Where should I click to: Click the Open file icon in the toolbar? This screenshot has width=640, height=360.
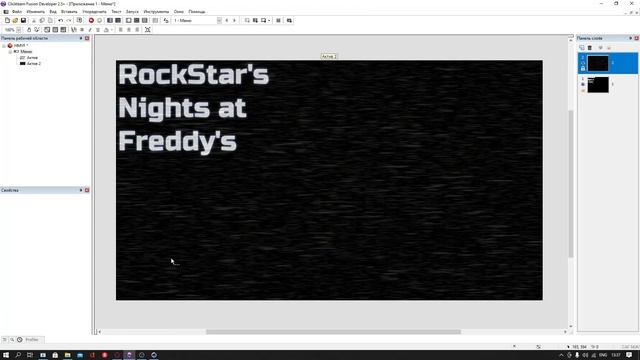(15, 20)
